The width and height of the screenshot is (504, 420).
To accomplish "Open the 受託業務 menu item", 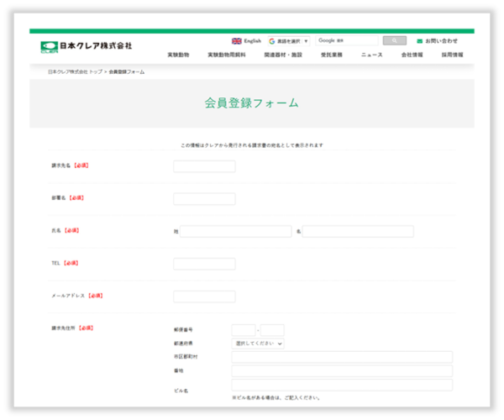I will (x=332, y=55).
